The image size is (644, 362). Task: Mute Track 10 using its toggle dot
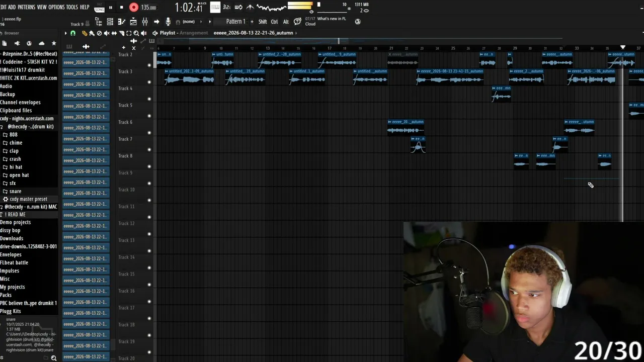149,200
